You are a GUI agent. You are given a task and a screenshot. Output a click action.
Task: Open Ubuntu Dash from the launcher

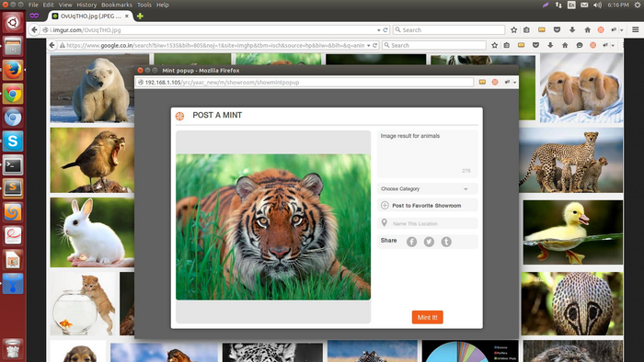tap(13, 23)
